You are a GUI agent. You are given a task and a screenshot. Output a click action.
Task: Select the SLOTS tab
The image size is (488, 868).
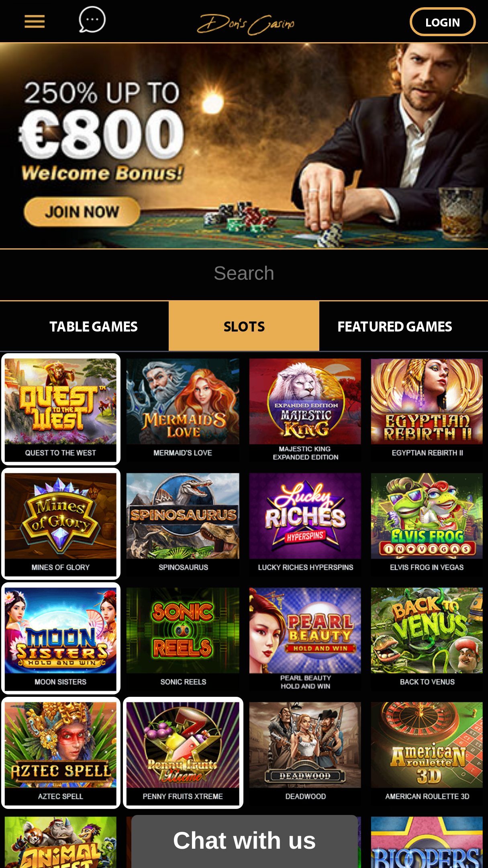[244, 326]
